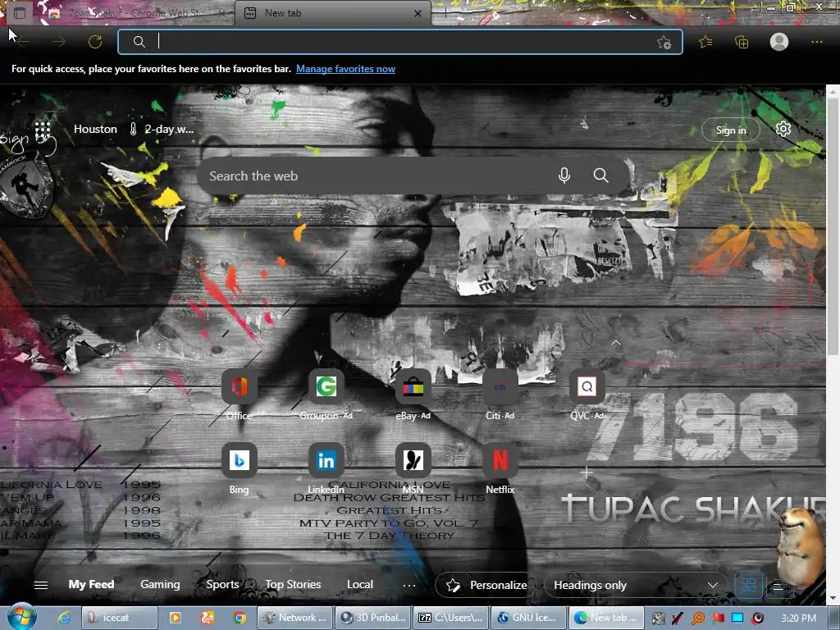Open the Netflix quick link tile
This screenshot has height=630, width=840.
point(500,460)
